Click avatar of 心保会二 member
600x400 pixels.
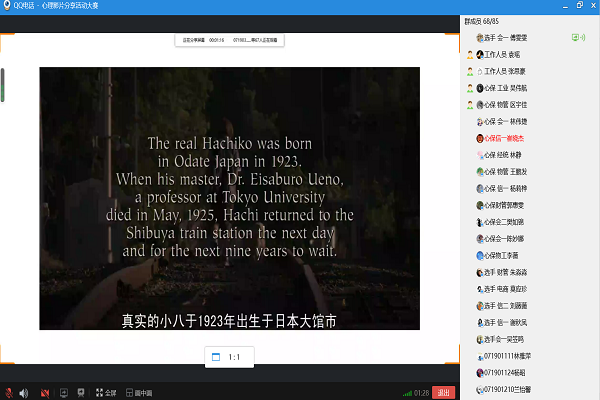(480, 222)
